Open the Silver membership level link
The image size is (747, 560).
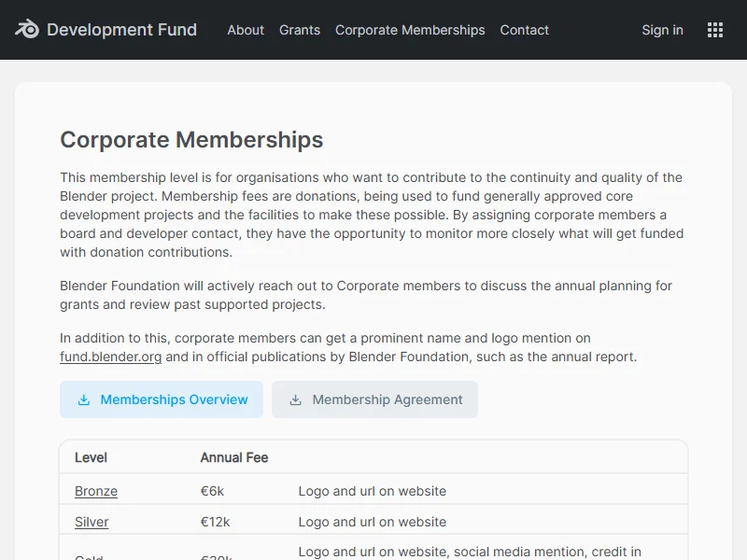[92, 522]
